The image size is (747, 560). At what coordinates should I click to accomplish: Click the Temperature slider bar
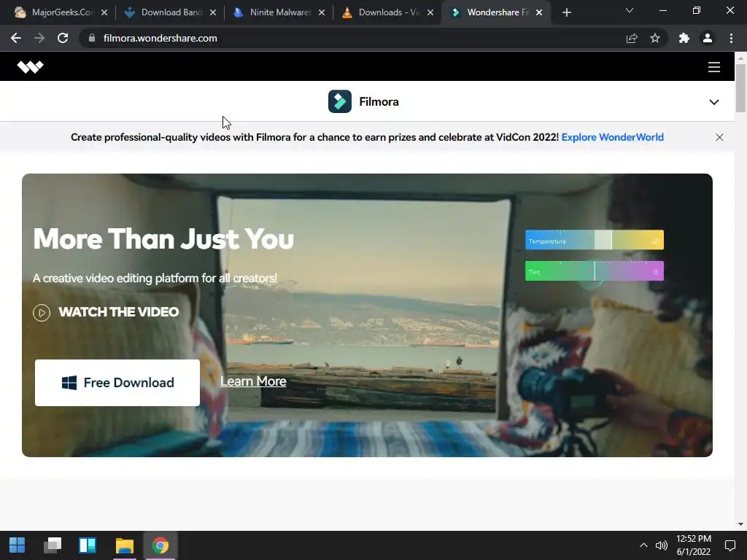point(594,240)
